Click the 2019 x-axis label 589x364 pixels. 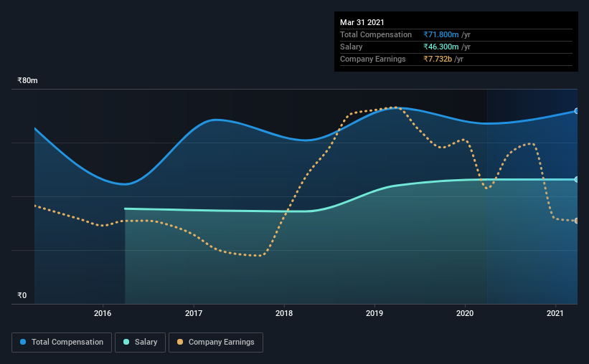[374, 313]
